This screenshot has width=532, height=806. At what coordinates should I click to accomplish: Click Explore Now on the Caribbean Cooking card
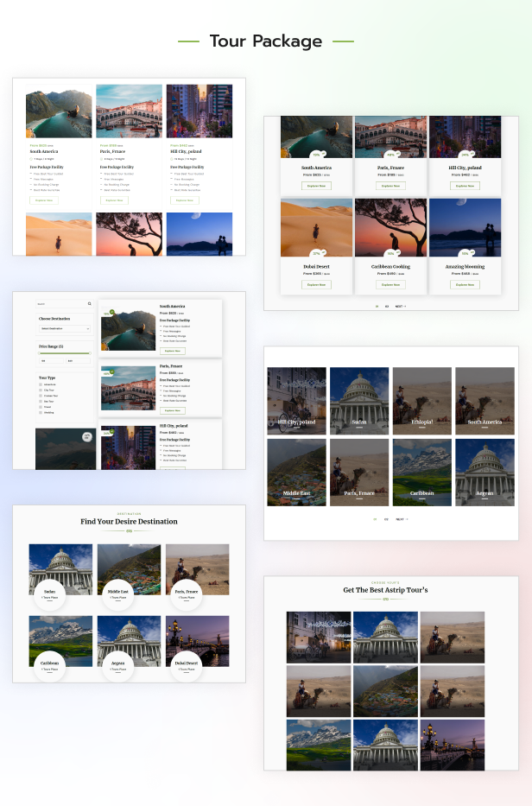coord(390,285)
